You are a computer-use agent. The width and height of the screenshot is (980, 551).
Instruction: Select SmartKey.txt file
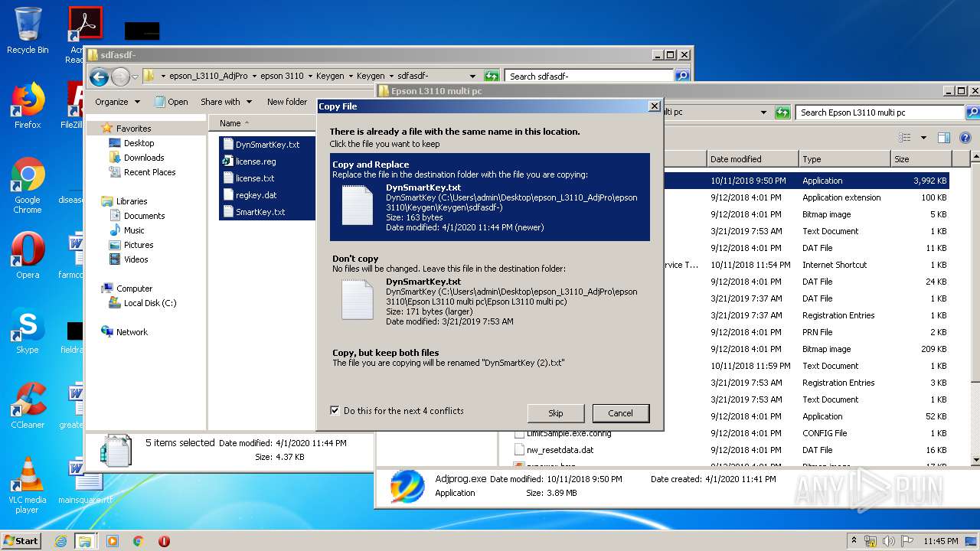point(260,212)
